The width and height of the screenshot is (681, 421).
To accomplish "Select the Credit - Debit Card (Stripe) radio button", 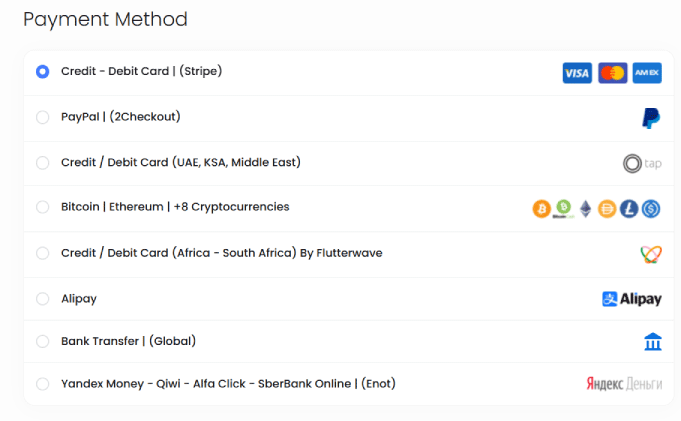I will click(x=42, y=72).
